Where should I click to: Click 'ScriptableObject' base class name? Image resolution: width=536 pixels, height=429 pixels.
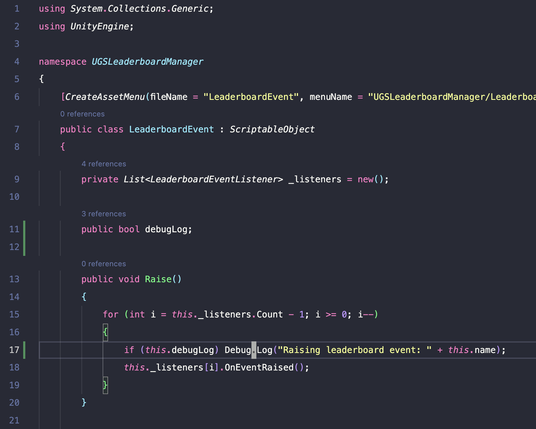coord(272,129)
